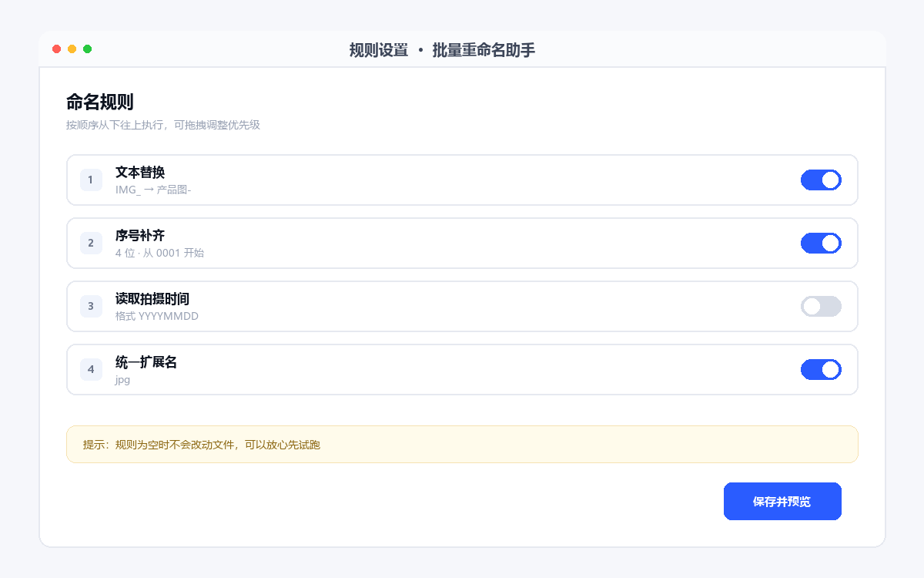924x578 pixels.
Task: Click the window title 规则设置 · 批量重命名助手
Action: tap(442, 50)
